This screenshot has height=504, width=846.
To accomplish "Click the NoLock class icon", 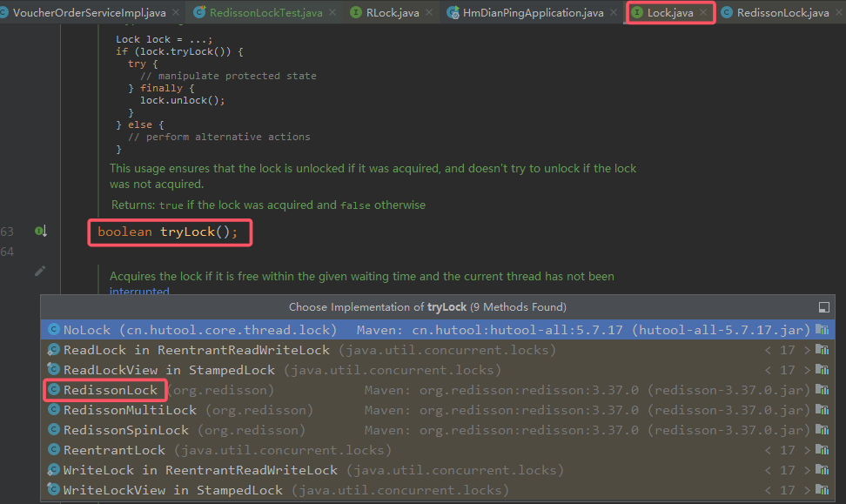I will [x=53, y=329].
